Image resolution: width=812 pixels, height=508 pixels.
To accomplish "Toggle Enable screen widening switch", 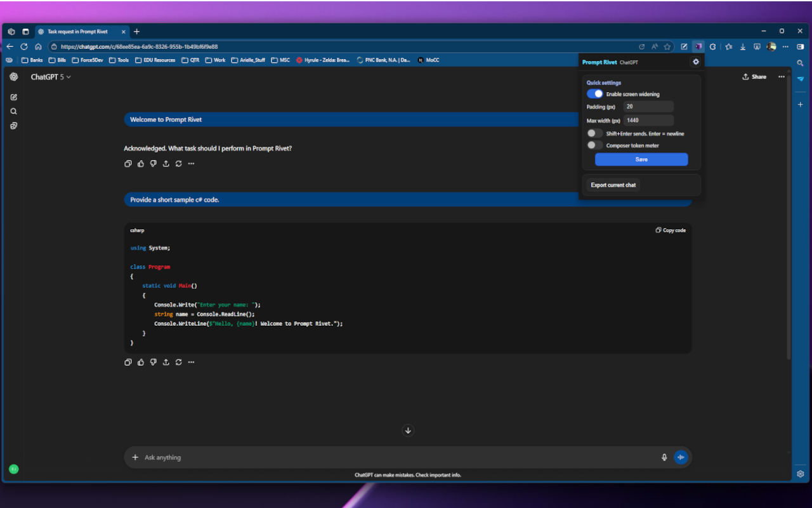I will (x=595, y=94).
